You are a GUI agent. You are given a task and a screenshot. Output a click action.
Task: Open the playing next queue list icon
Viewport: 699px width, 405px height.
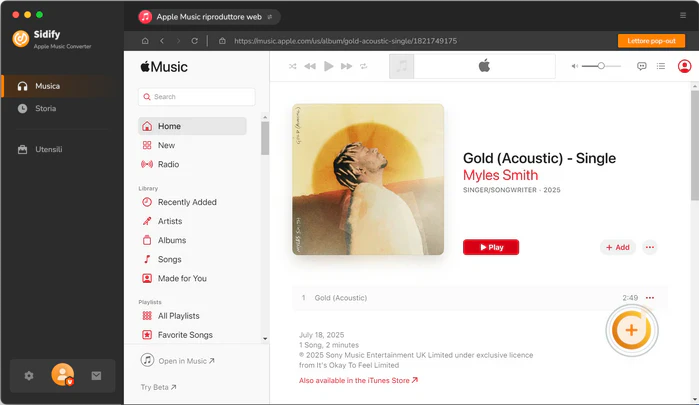click(661, 66)
